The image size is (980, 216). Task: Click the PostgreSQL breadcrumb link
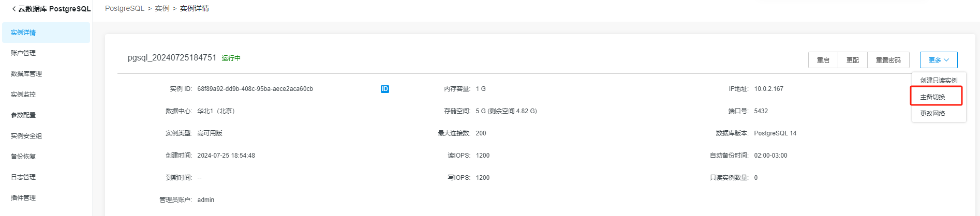click(124, 9)
